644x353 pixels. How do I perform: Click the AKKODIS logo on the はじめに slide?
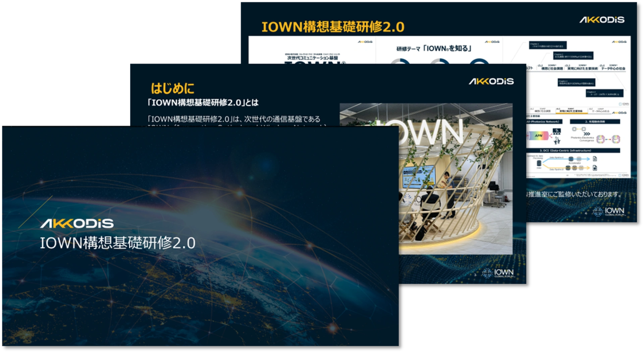491,81
